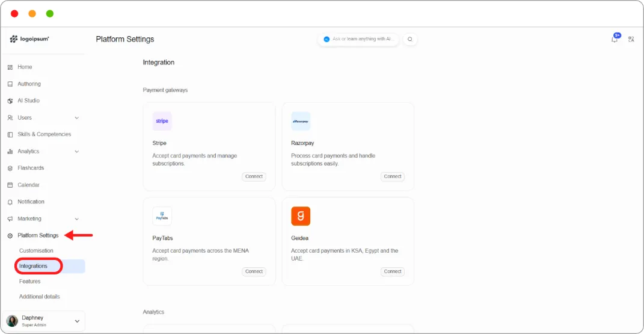Open the Customisation submenu item

point(36,250)
